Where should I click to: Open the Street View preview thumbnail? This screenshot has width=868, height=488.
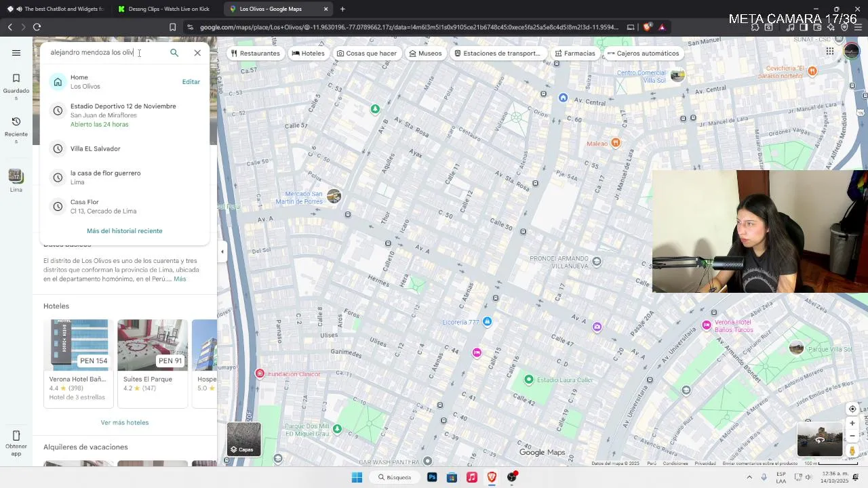[x=820, y=439]
